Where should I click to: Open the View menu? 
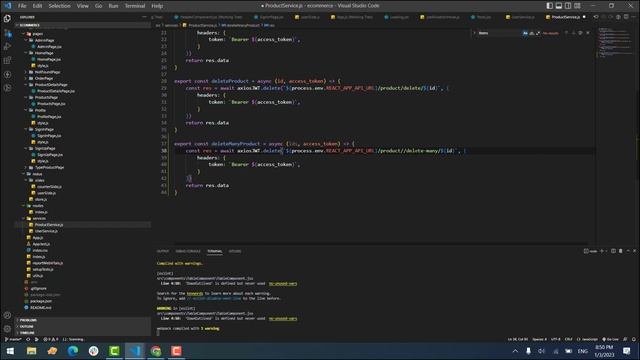(82, 6)
